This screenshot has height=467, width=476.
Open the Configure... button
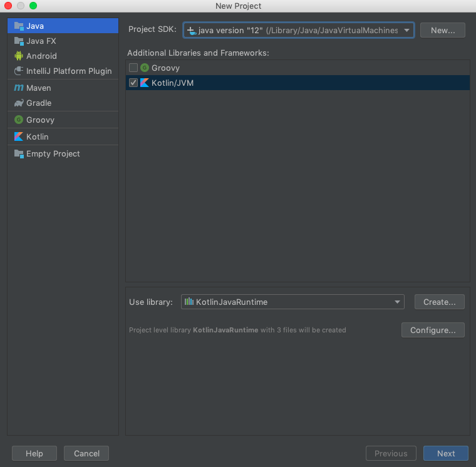(433, 330)
